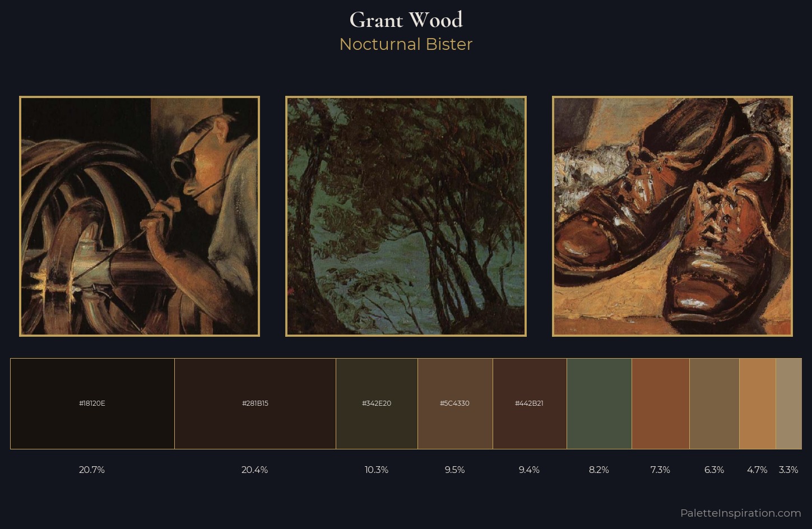
Task: Open the windswept trees painting thumbnail
Action: (406, 216)
